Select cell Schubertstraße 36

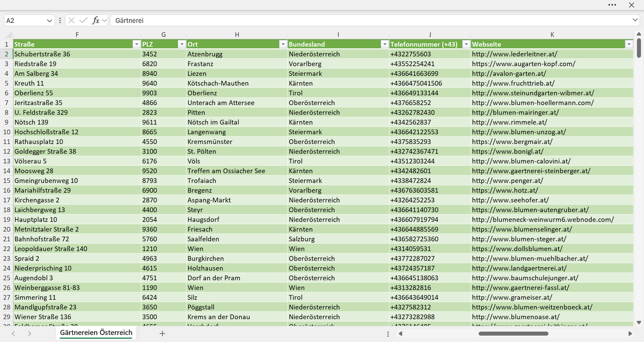77,54
